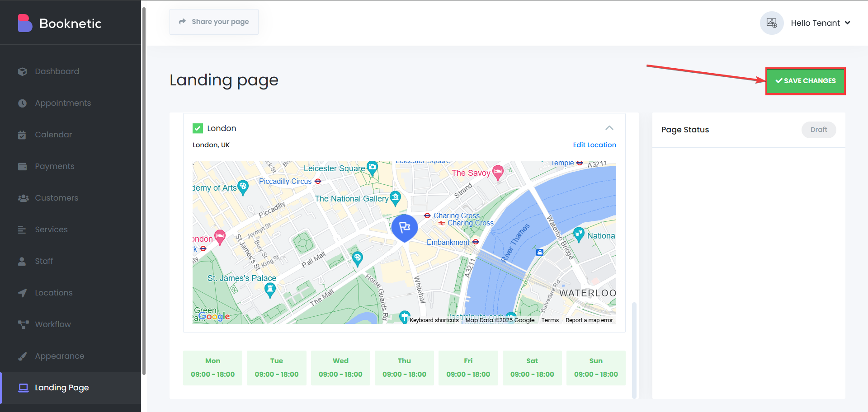Viewport: 868px width, 412px height.
Task: Click the Save Changes button
Action: [x=806, y=81]
